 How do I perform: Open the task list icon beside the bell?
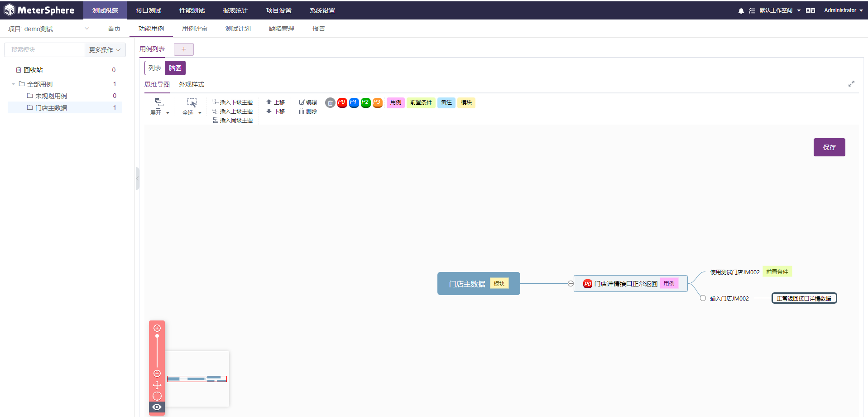click(x=752, y=10)
